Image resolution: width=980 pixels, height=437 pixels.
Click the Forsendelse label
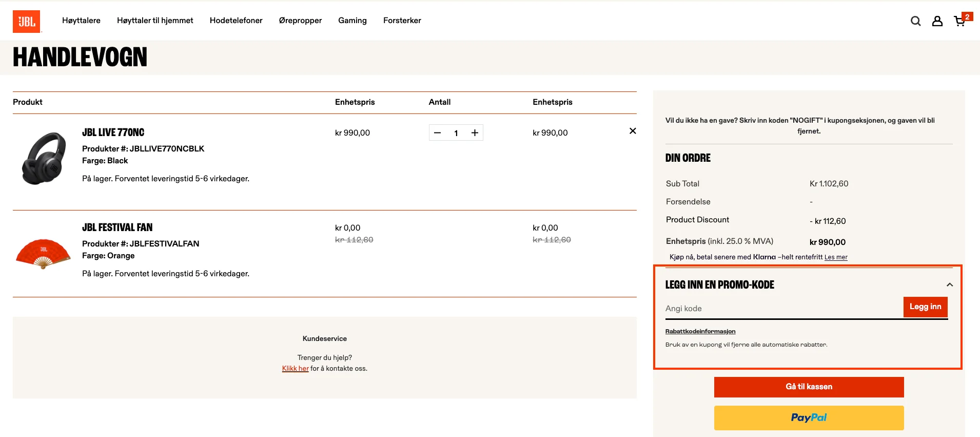[x=688, y=202]
